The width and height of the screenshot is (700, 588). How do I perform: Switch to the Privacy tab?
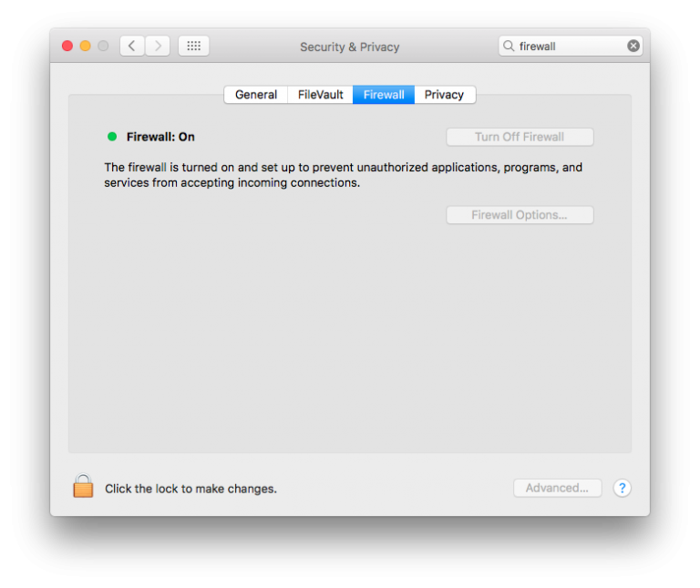tap(444, 95)
